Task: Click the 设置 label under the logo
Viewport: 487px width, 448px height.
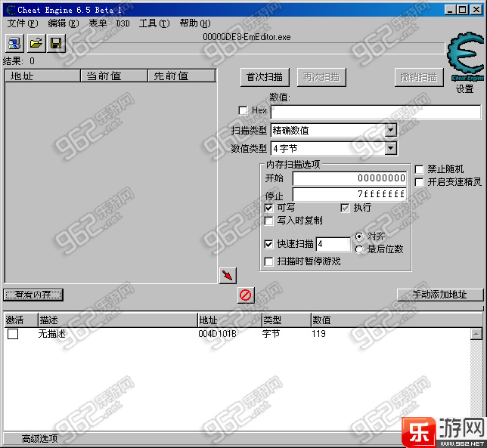Action: pyautogui.click(x=464, y=89)
